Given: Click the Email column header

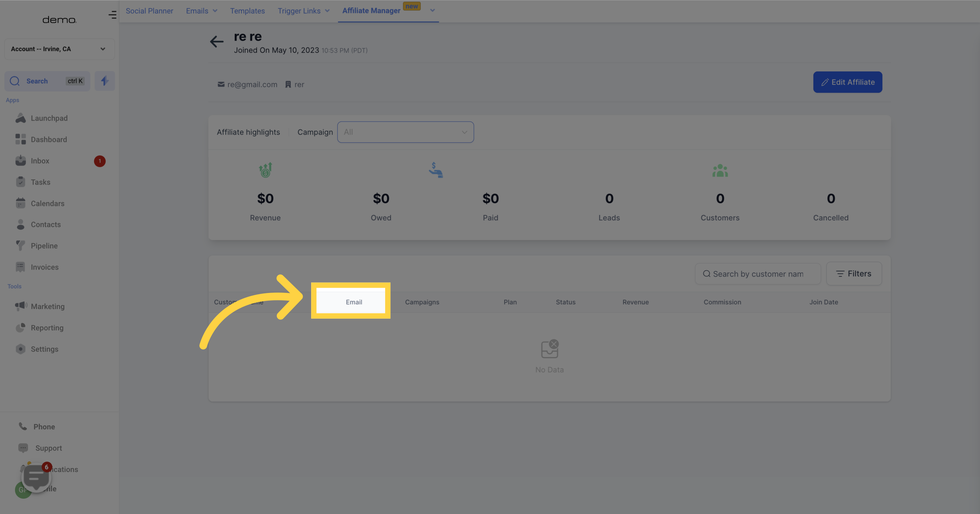Looking at the screenshot, I should click(353, 302).
